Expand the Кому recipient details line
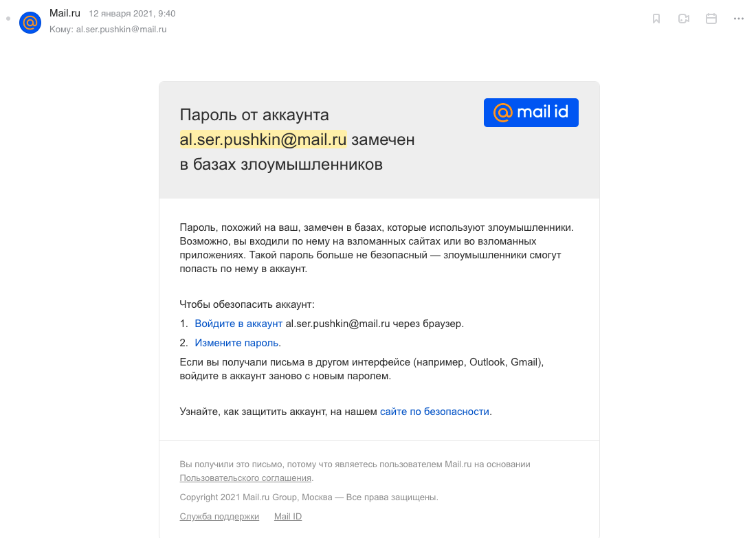The image size is (756, 538). [108, 30]
